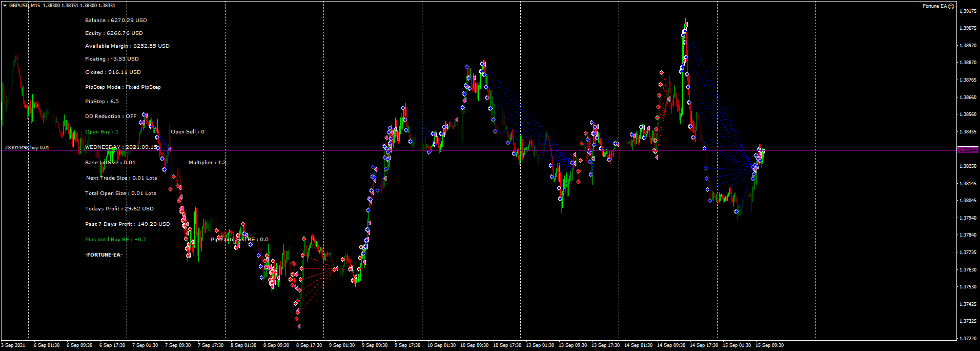Screen dimensions: 980x351
Task: Click the PipStep Mode : Fixed PipStep label
Action: click(x=123, y=87)
